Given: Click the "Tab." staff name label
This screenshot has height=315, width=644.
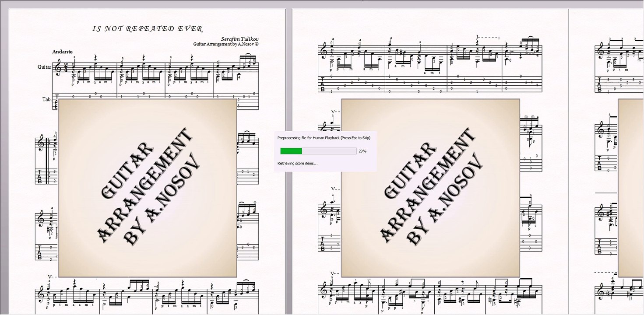Looking at the screenshot, I should click(x=47, y=99).
